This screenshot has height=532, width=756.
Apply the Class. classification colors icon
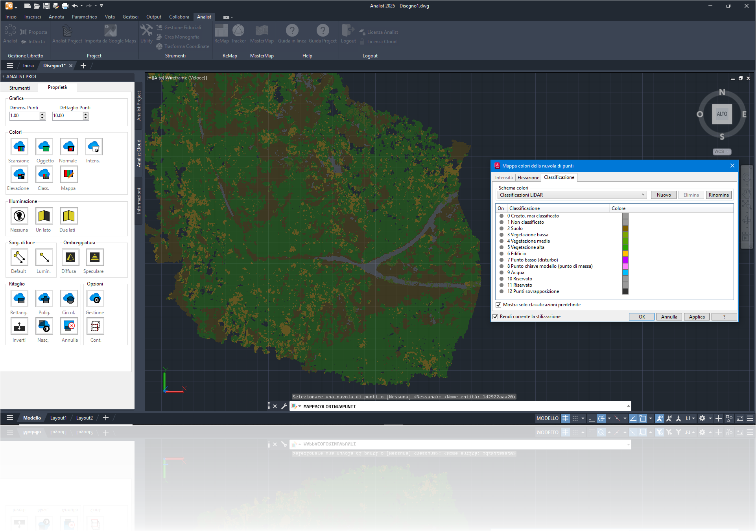point(44,175)
